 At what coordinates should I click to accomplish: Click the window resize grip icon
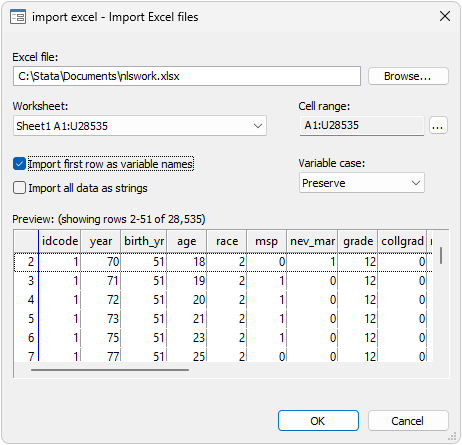[452, 436]
